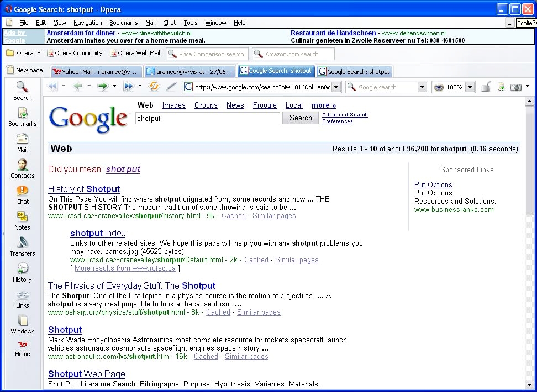Open the Bookmarks panel icon
Image resolution: width=537 pixels, height=392 pixels.
(22, 116)
